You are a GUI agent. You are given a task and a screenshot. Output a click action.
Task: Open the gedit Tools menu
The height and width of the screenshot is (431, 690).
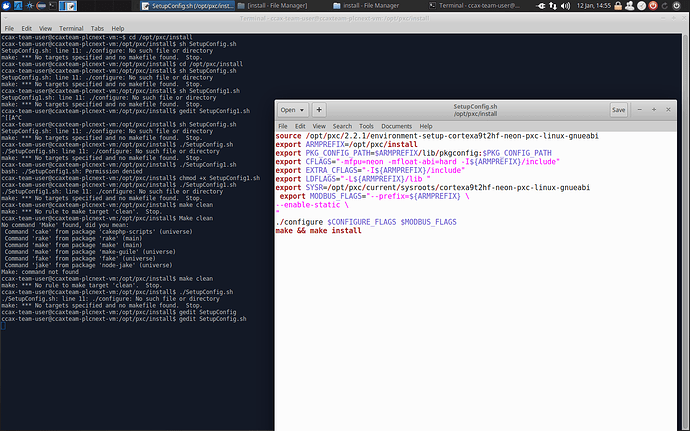point(366,126)
